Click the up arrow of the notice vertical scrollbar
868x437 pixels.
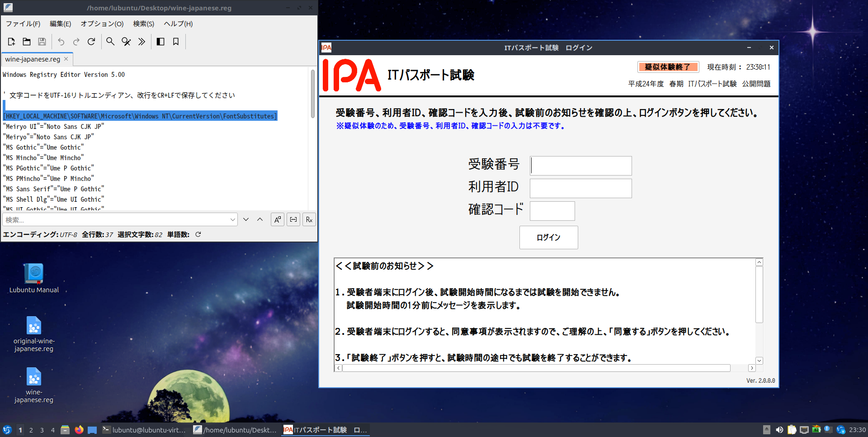[759, 262]
